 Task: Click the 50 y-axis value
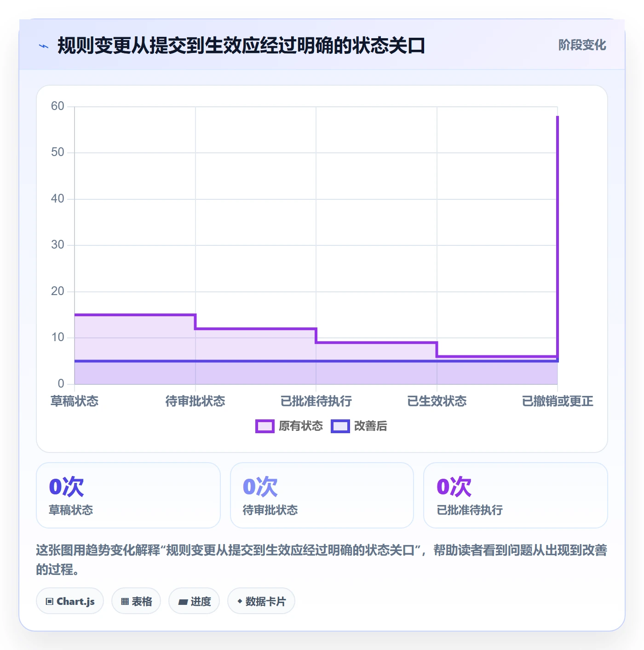57,152
